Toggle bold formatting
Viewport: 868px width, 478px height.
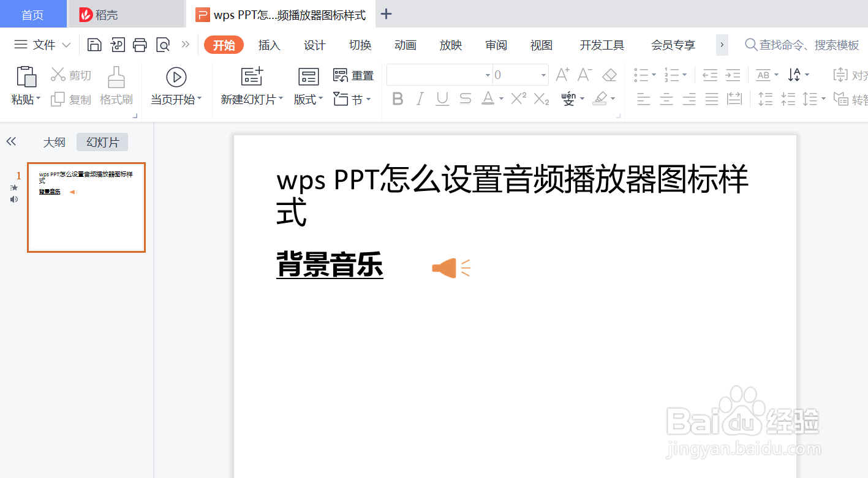(398, 99)
